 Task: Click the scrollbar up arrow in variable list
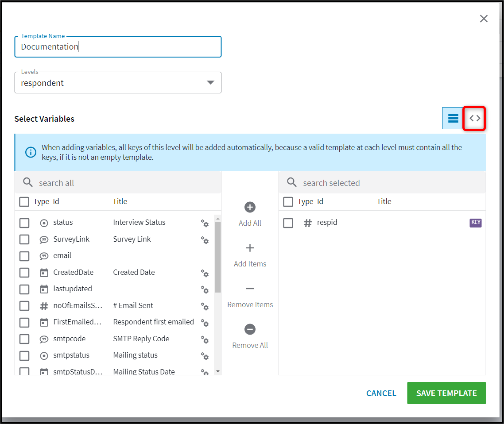coord(218,219)
